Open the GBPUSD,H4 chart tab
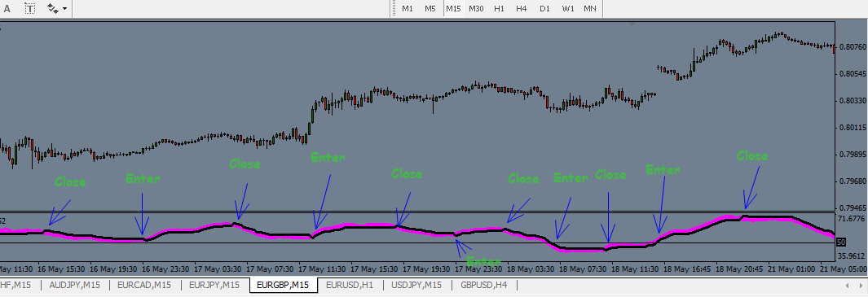The height and width of the screenshot is (297, 868). [484, 285]
